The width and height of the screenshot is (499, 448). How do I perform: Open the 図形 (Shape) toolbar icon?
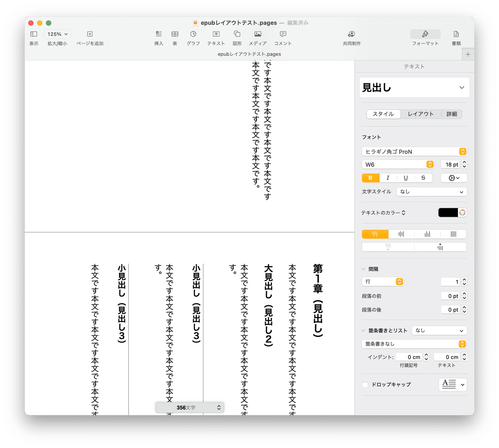coord(237,38)
